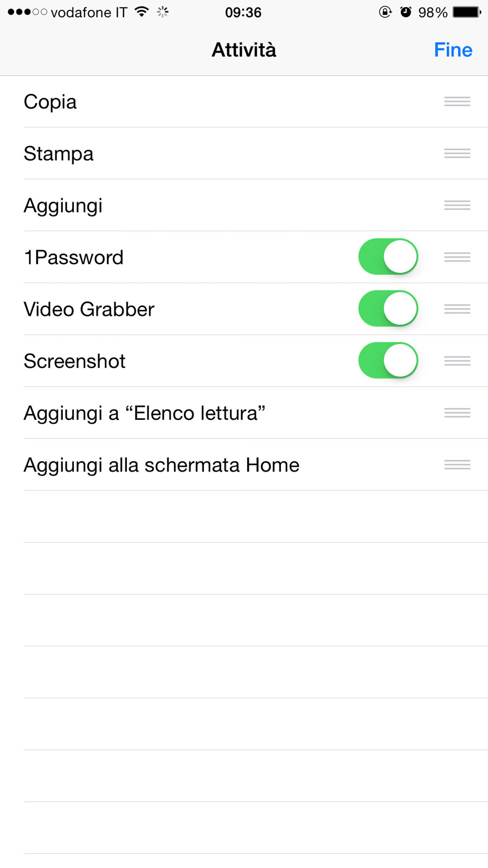Tap the Screenshot row reorder handle
The width and height of the screenshot is (488, 868).
tap(457, 361)
